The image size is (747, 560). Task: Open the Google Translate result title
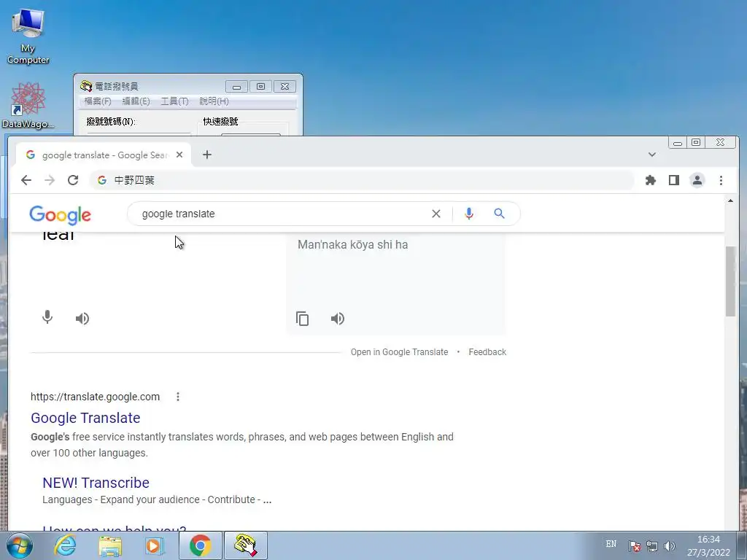click(x=85, y=418)
